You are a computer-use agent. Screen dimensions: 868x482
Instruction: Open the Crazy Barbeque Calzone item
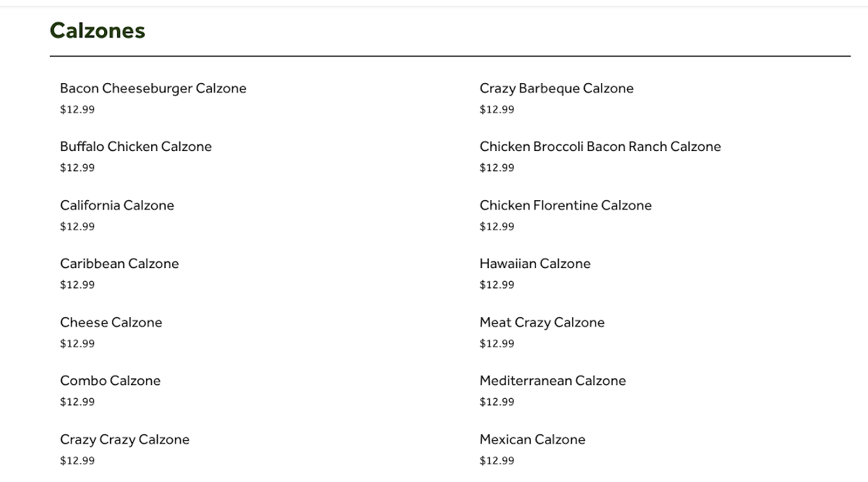pyautogui.click(x=557, y=88)
